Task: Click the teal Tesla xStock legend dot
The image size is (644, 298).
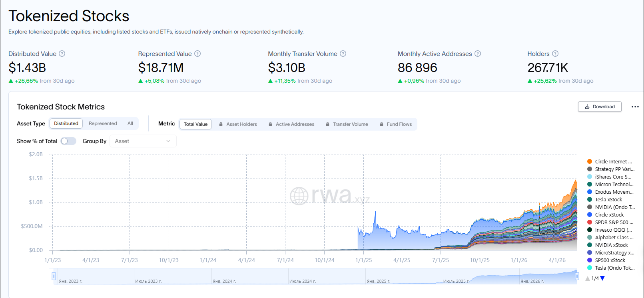Action: pyautogui.click(x=590, y=199)
